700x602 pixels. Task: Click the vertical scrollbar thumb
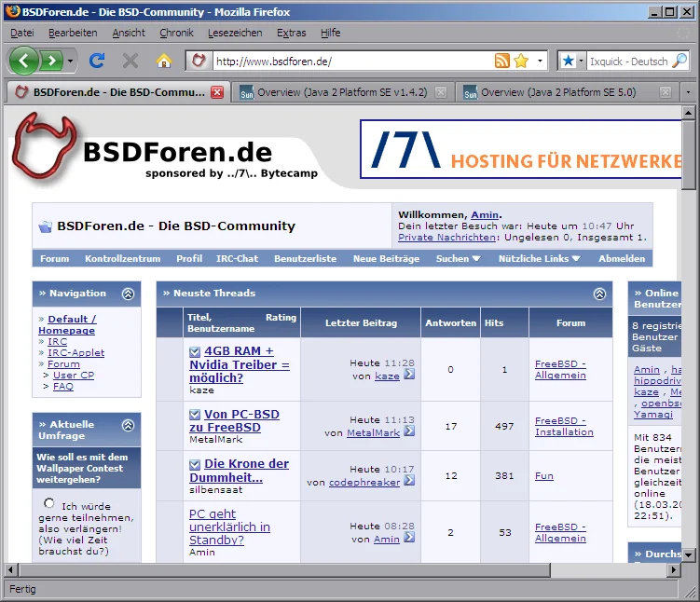point(688,154)
